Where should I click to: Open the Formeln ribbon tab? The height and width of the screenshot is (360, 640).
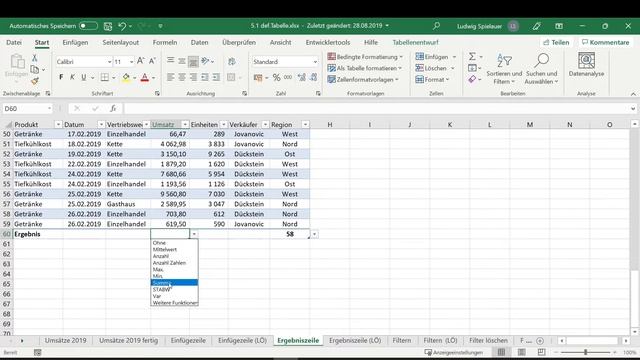165,42
